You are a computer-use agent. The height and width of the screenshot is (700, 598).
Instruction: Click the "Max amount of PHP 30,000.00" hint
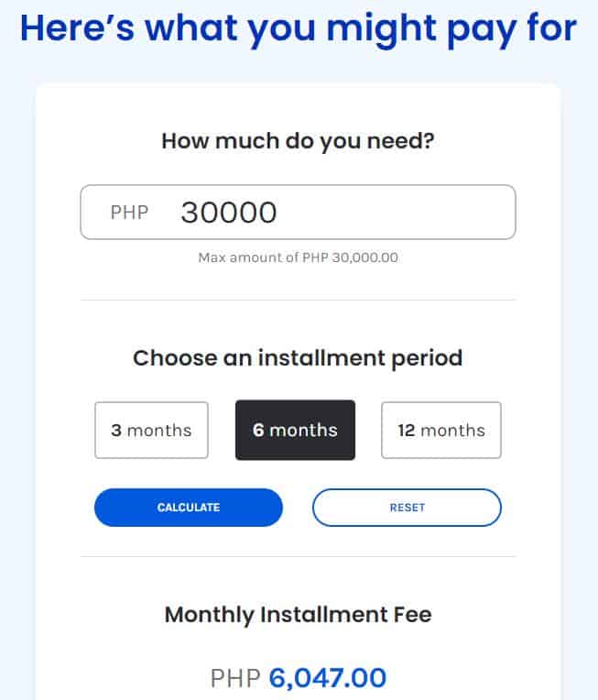click(298, 257)
